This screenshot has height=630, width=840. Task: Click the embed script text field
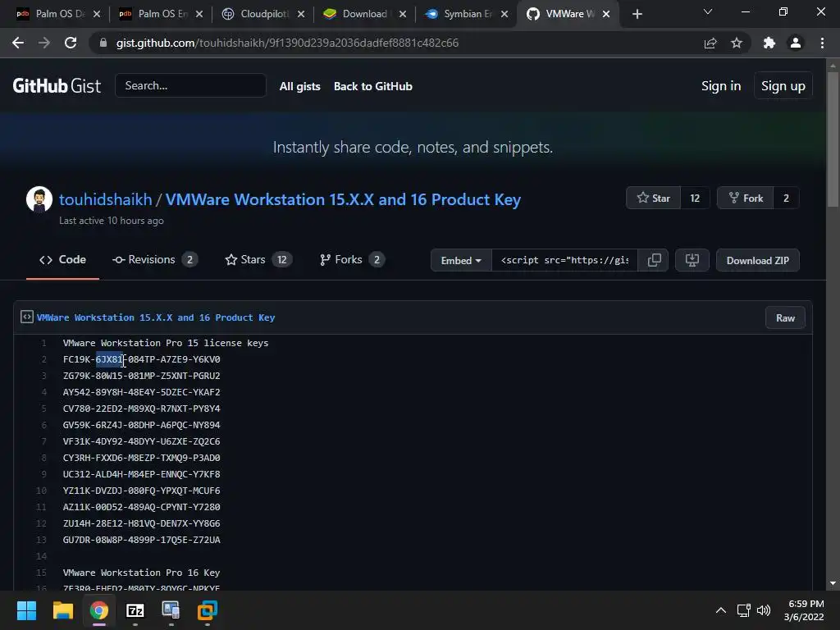click(x=564, y=260)
